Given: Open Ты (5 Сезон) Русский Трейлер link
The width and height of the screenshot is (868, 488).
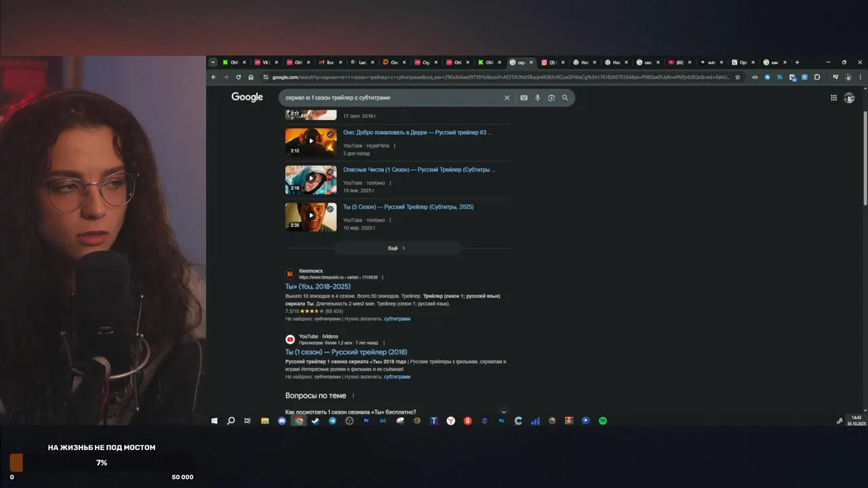Looking at the screenshot, I should coord(408,207).
